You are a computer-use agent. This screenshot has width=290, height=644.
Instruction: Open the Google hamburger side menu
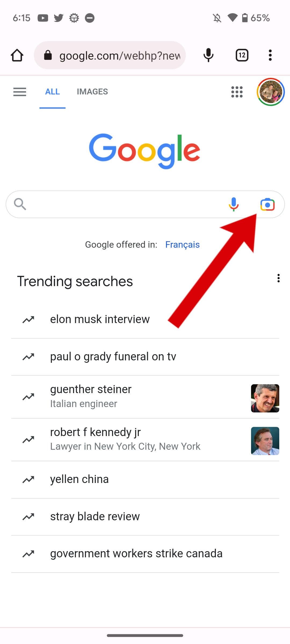point(20,92)
